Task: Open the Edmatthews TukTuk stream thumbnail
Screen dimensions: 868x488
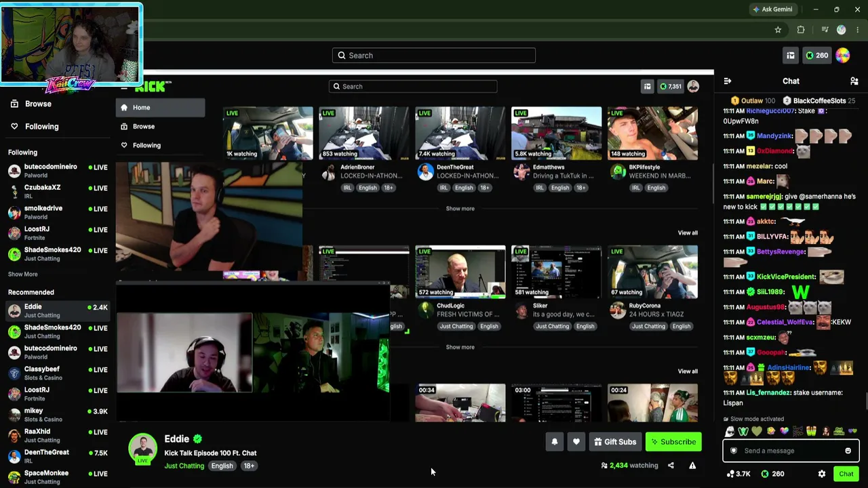Action: tap(556, 133)
